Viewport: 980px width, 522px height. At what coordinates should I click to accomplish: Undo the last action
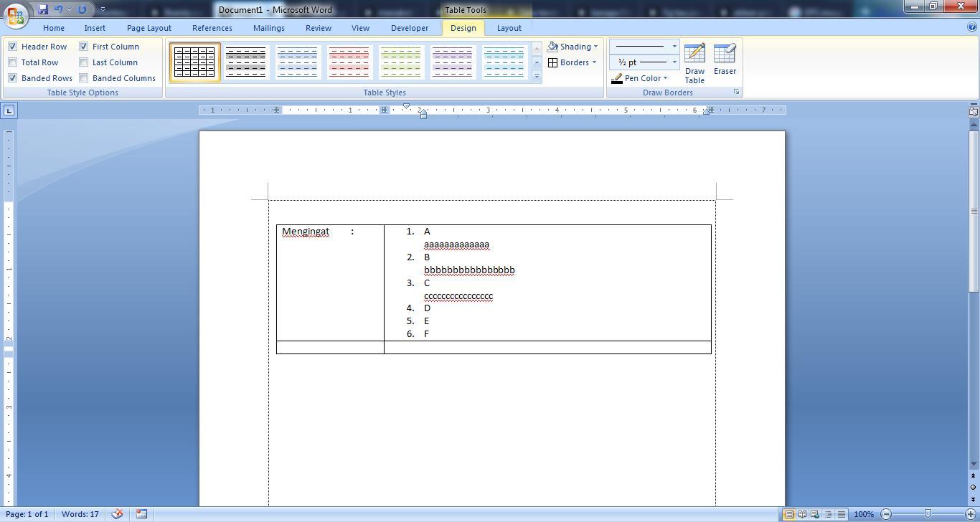pyautogui.click(x=58, y=9)
